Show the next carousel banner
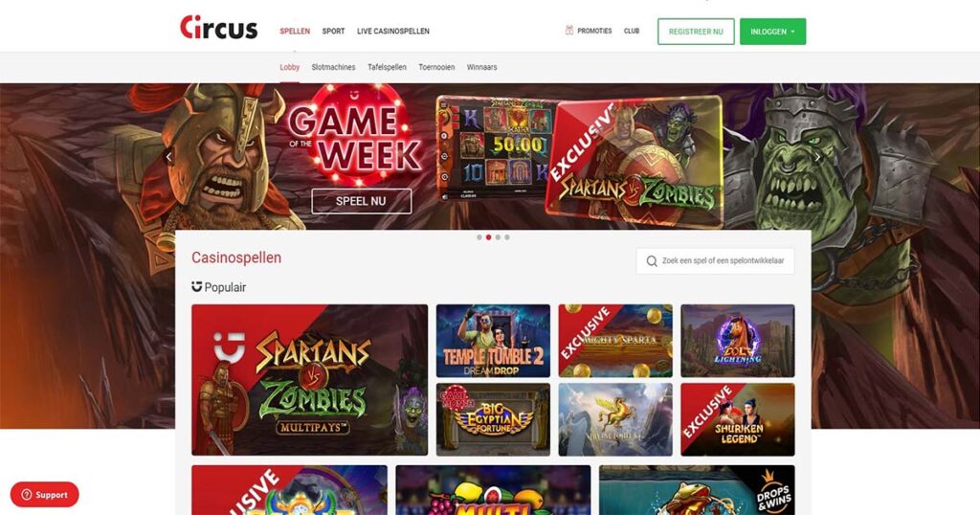 coord(817,157)
